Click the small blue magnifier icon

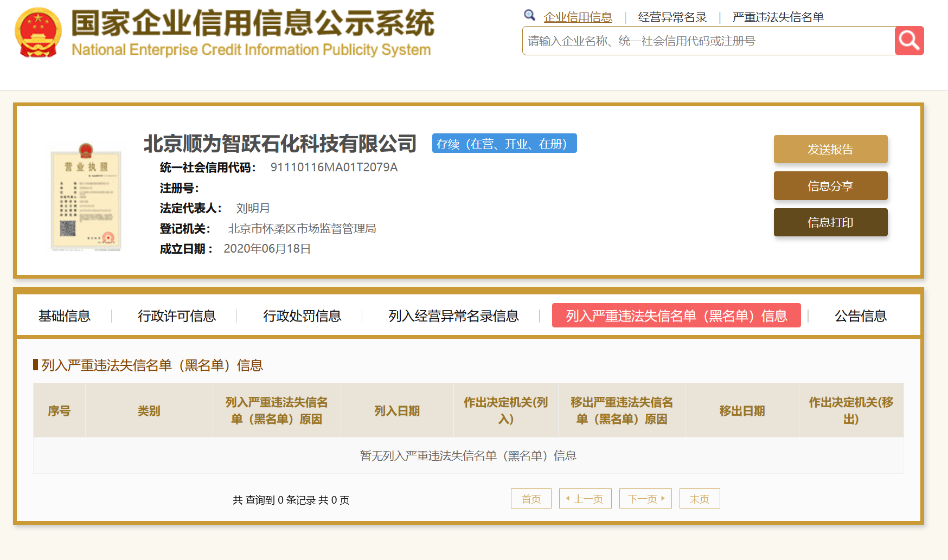(x=529, y=15)
